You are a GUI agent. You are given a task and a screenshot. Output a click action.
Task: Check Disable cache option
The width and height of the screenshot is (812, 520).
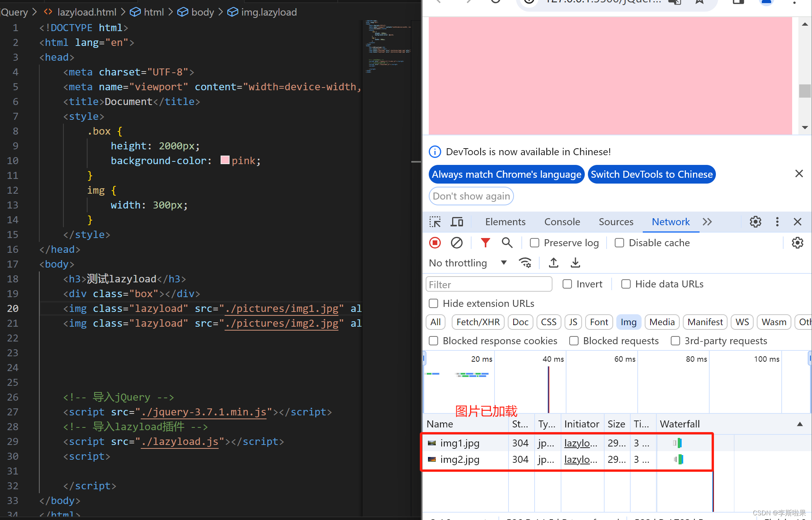tap(619, 243)
